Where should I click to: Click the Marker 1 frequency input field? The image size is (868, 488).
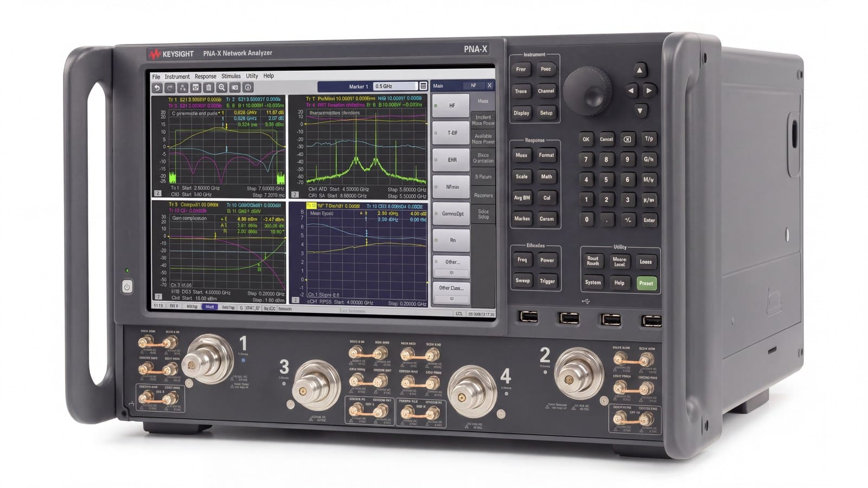pos(395,86)
